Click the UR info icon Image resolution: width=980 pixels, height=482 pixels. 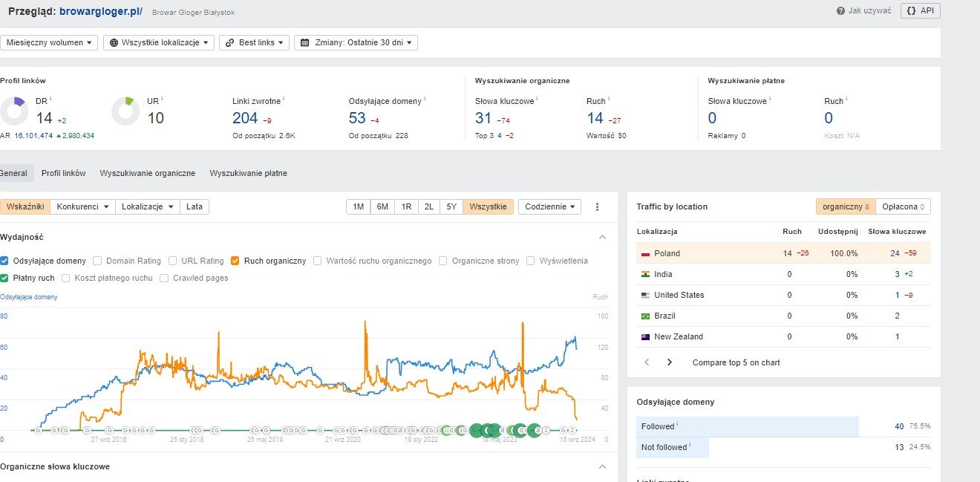point(162,99)
